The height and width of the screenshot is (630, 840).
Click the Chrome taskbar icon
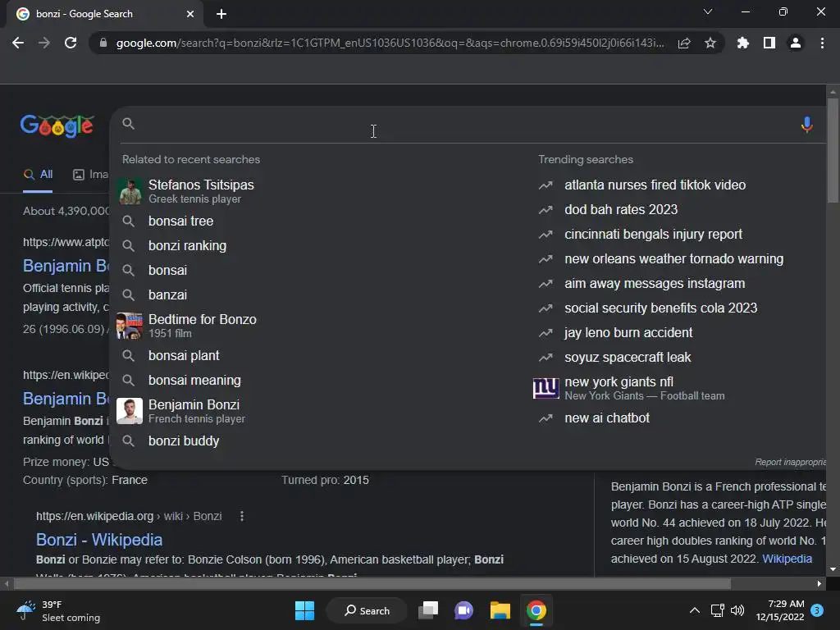coord(536,610)
